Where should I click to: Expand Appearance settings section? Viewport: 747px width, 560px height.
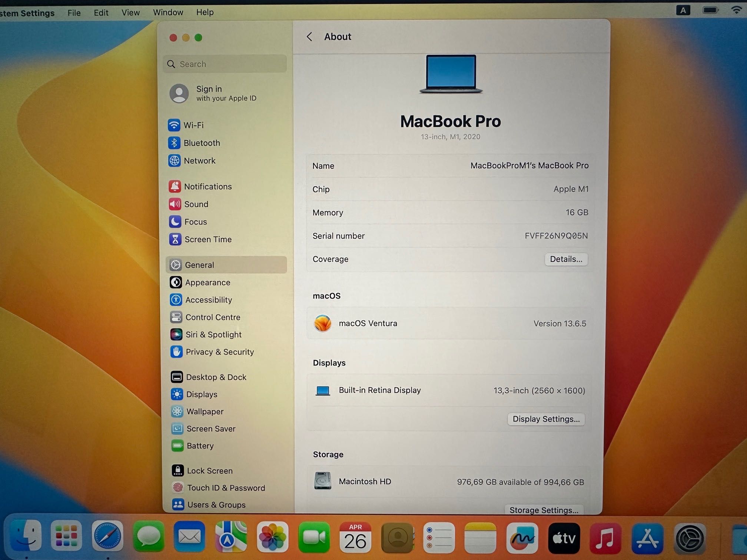(207, 282)
